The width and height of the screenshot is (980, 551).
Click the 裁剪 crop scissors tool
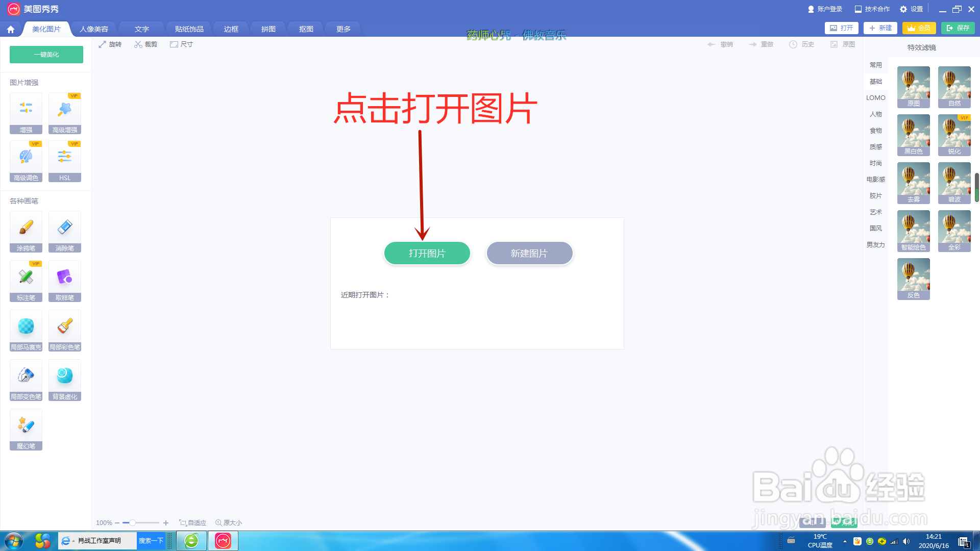click(145, 44)
